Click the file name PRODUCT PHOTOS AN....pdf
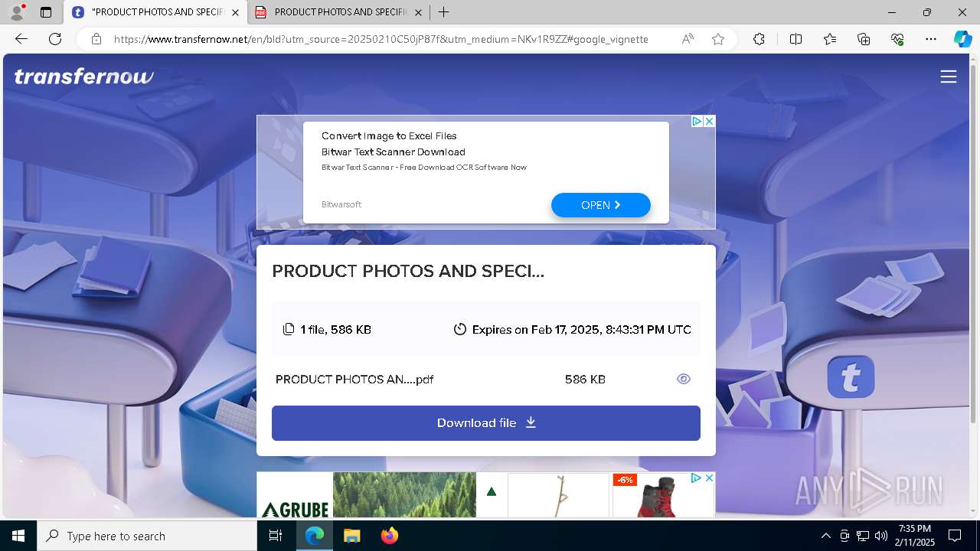The height and width of the screenshot is (551, 980). pyautogui.click(x=354, y=379)
